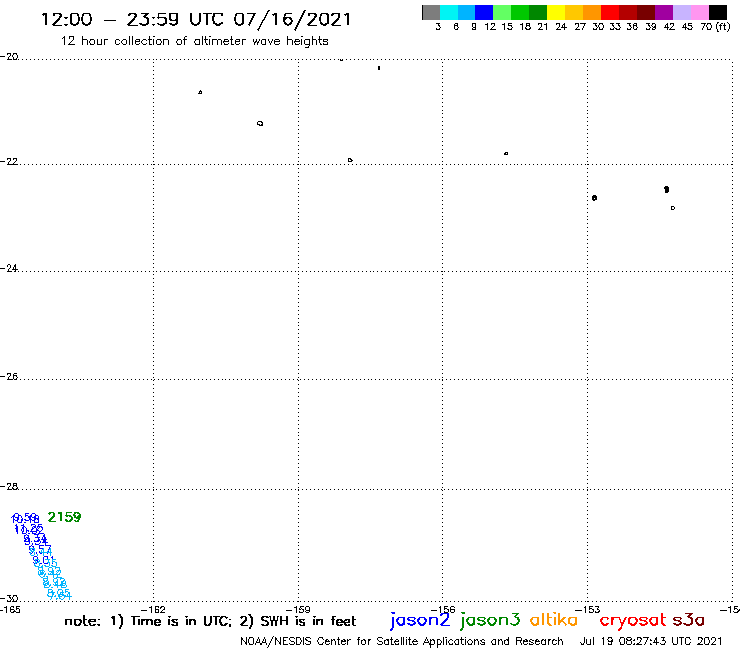
Task: Click the 12:00 – 23:59 UTC date title
Action: [x=196, y=19]
